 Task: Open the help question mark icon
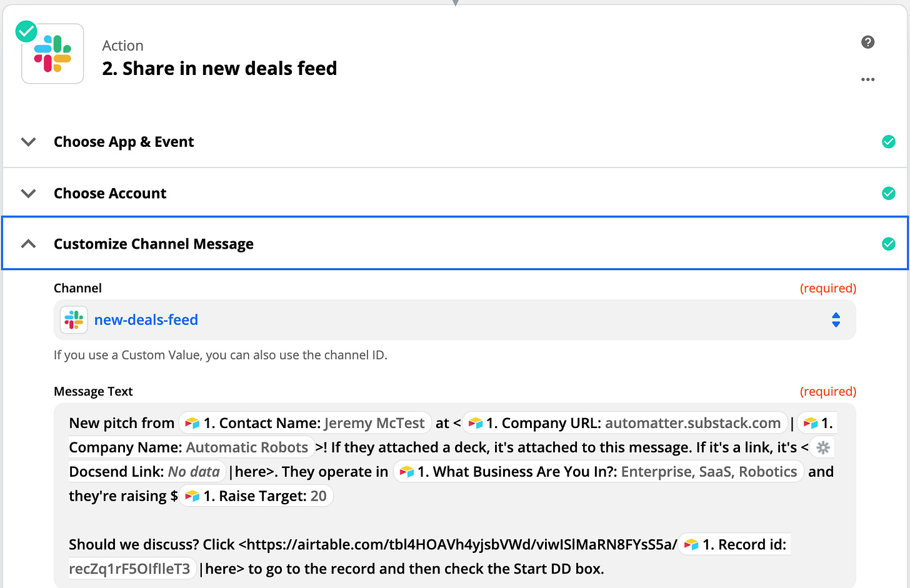coord(867,42)
